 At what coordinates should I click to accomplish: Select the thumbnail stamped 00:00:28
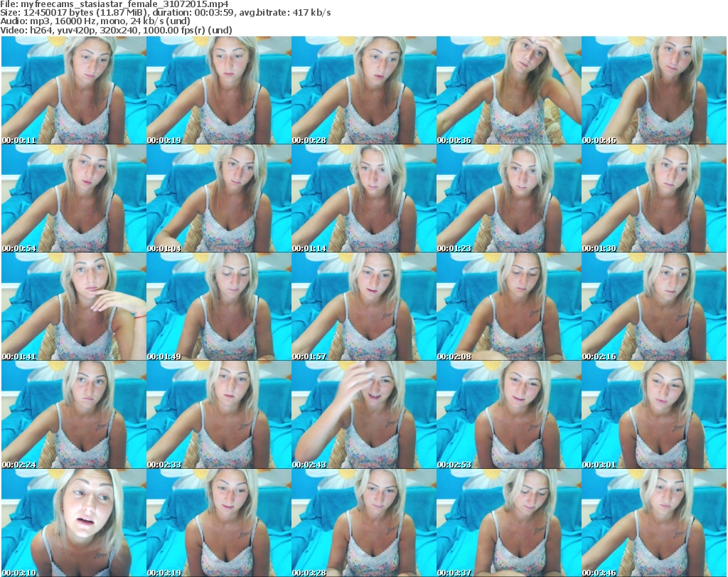[x=364, y=90]
